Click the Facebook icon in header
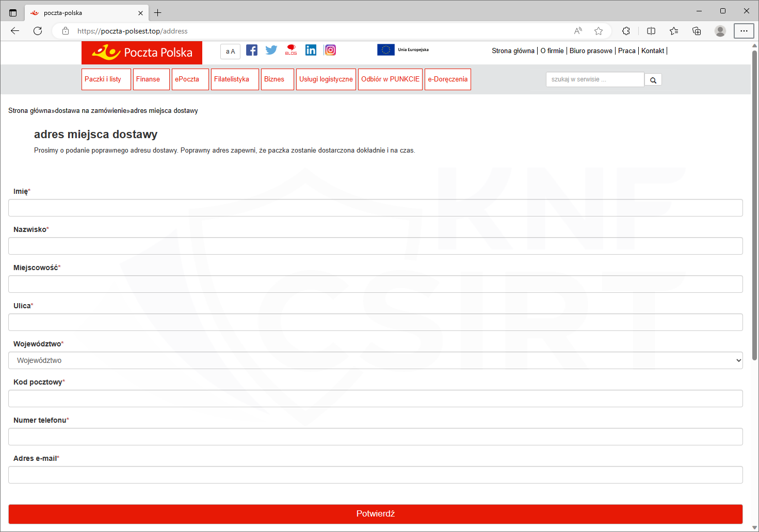 tap(252, 50)
